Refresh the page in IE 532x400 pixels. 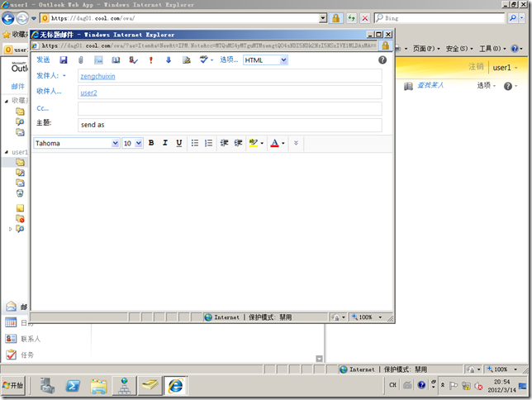[x=351, y=18]
